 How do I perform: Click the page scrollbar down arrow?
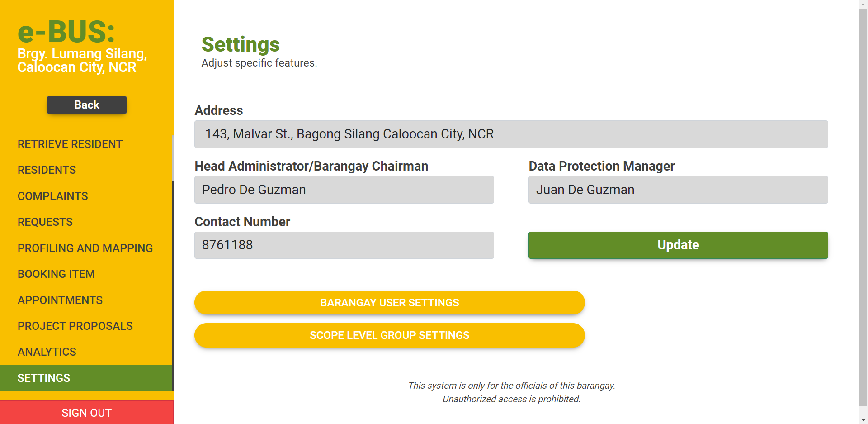863,420
